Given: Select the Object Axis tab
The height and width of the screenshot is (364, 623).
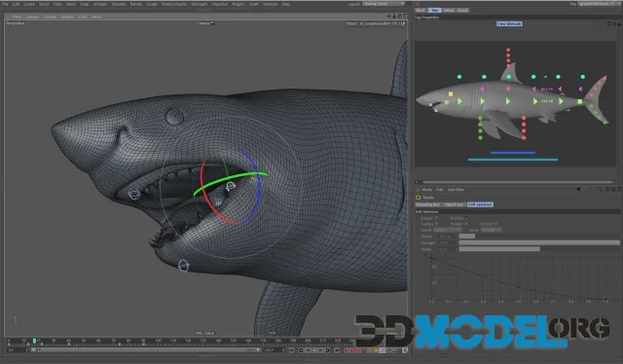Looking at the screenshot, I should point(454,204).
